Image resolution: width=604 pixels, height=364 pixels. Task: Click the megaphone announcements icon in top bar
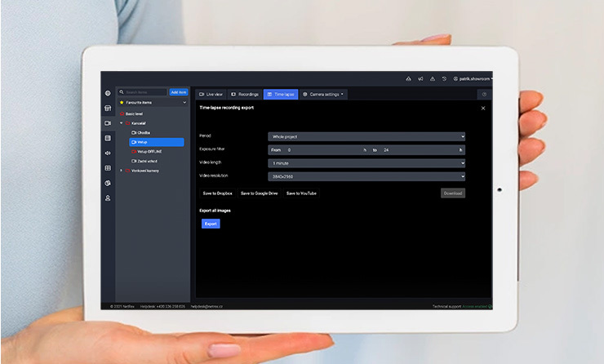(420, 79)
